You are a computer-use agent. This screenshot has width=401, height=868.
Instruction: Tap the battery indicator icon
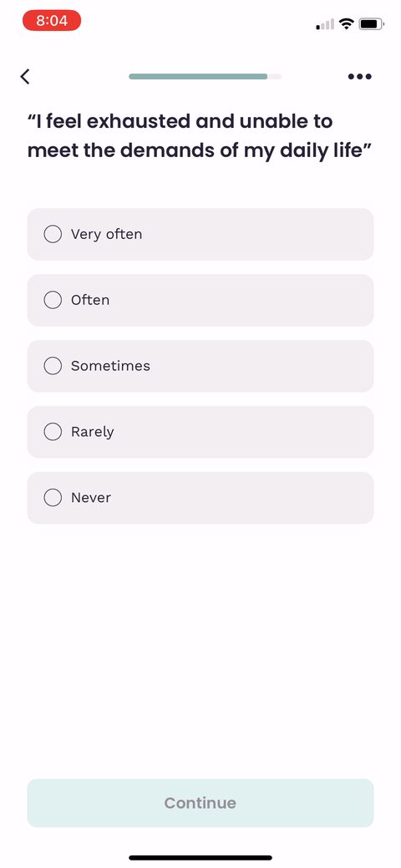tap(371, 23)
